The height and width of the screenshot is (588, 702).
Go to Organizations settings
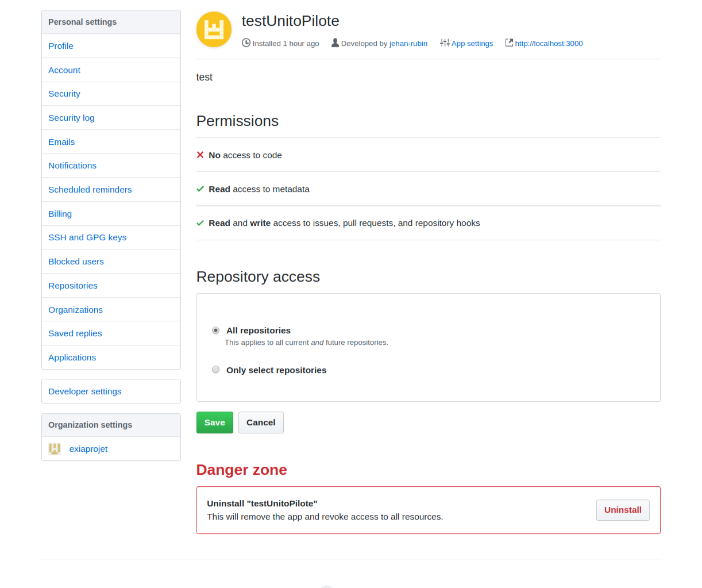pos(111,310)
